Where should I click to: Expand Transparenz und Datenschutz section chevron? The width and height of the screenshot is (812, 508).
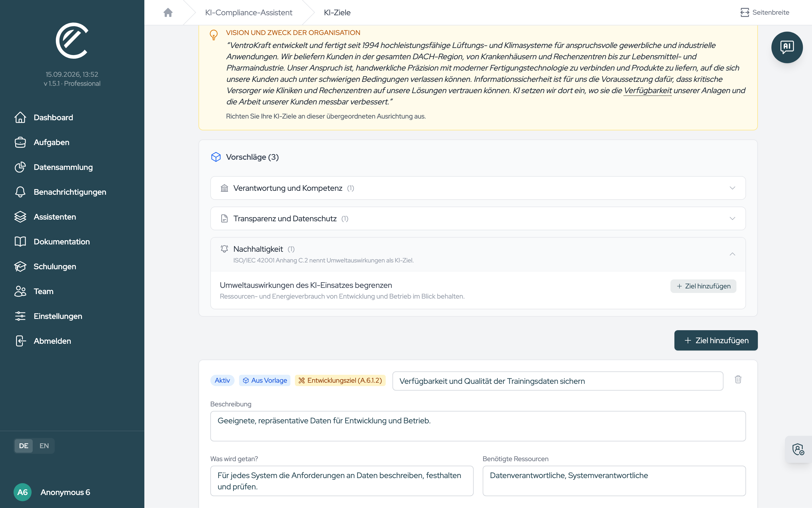pyautogui.click(x=732, y=219)
